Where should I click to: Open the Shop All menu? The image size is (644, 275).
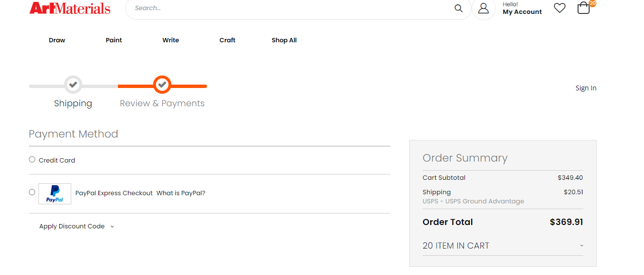click(284, 40)
